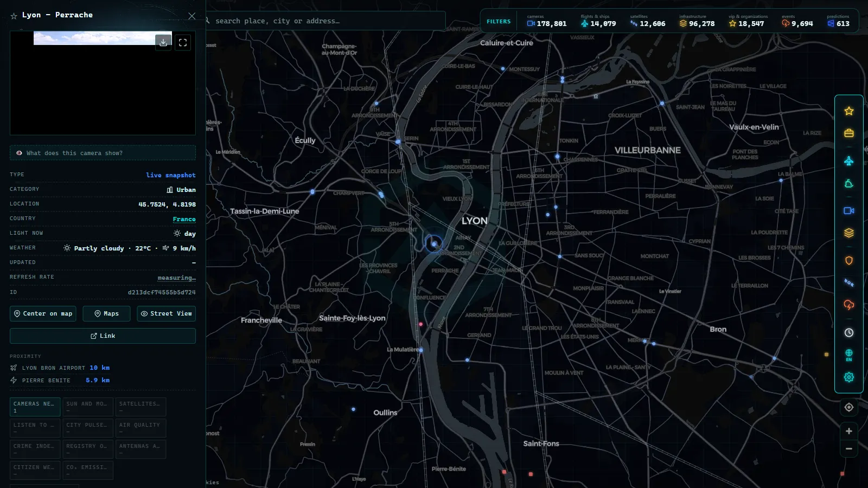Open the camera Link button

tap(103, 336)
